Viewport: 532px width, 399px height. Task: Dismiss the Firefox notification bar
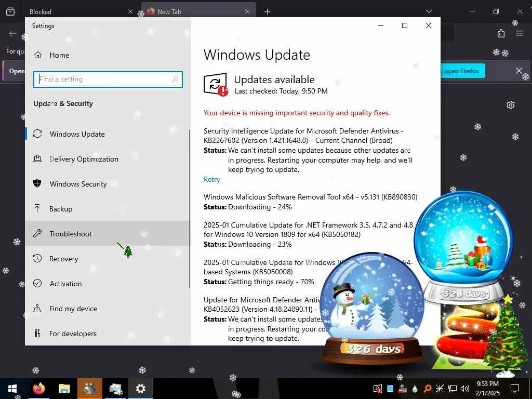click(x=519, y=71)
